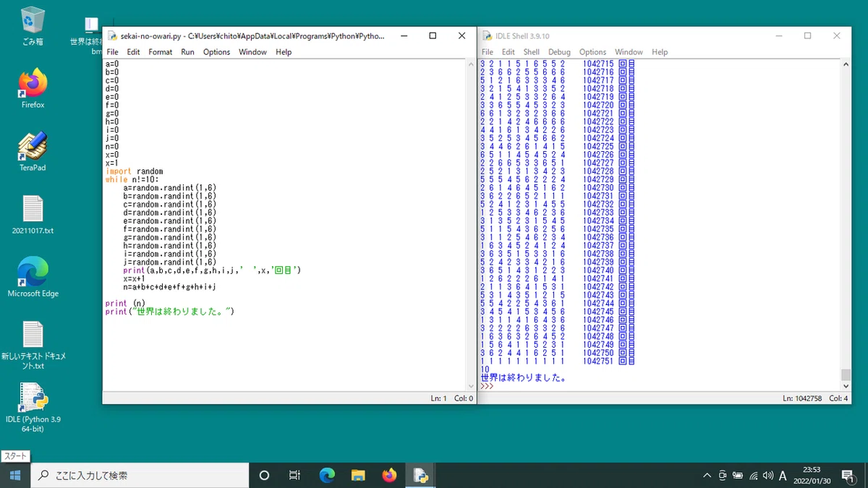Open the Window menu in IDLE Shell
This screenshot has height=488, width=868.
[629, 52]
